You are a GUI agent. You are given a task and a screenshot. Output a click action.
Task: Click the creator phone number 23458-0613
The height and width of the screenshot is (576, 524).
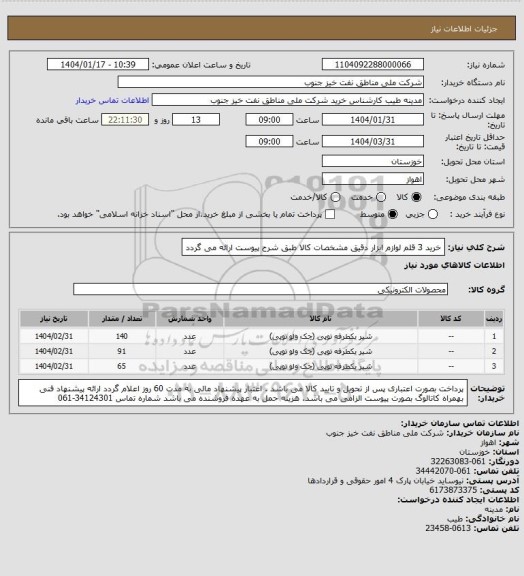(x=448, y=528)
